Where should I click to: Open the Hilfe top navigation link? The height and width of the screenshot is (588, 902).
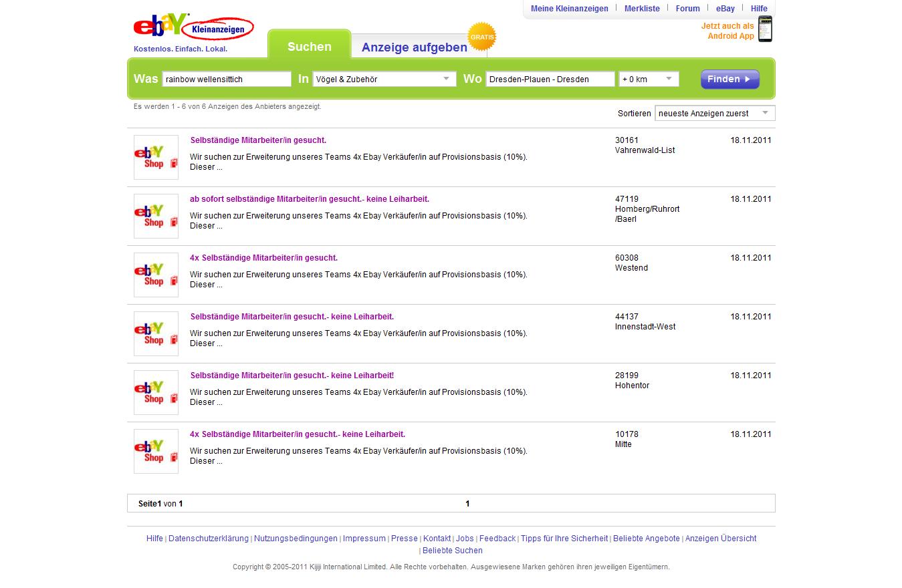[759, 9]
